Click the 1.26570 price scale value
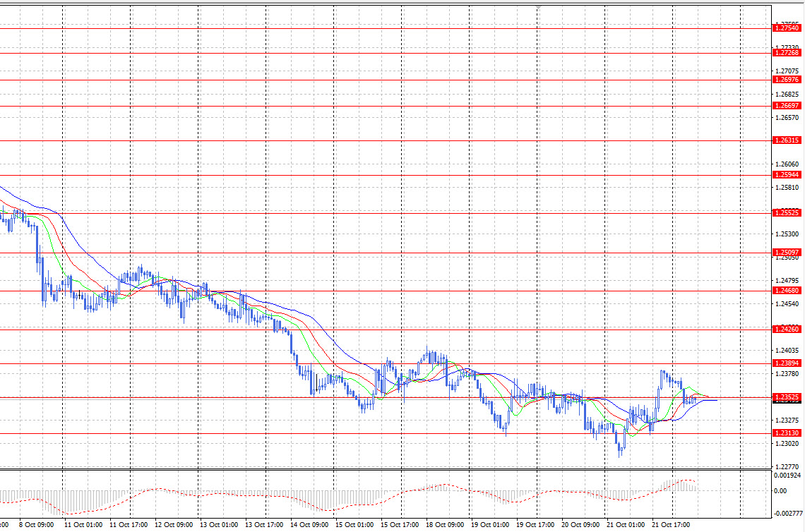The width and height of the screenshot is (805, 532). tap(787, 118)
